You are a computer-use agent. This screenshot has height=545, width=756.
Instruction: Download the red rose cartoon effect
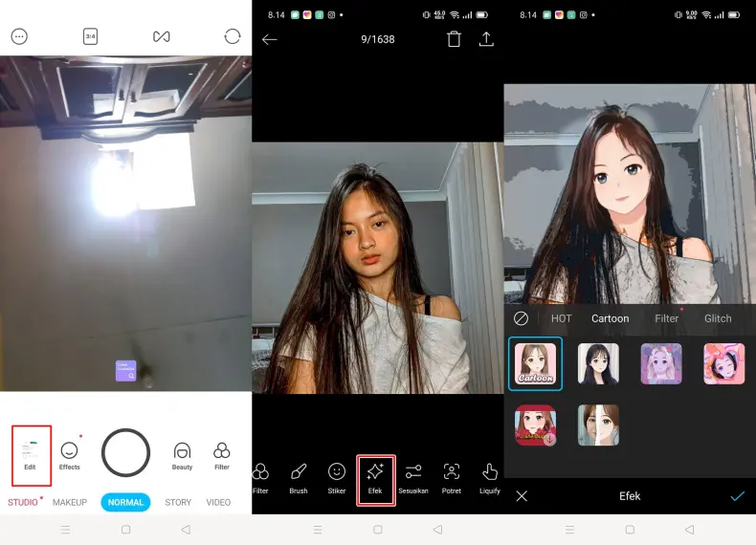tap(535, 425)
